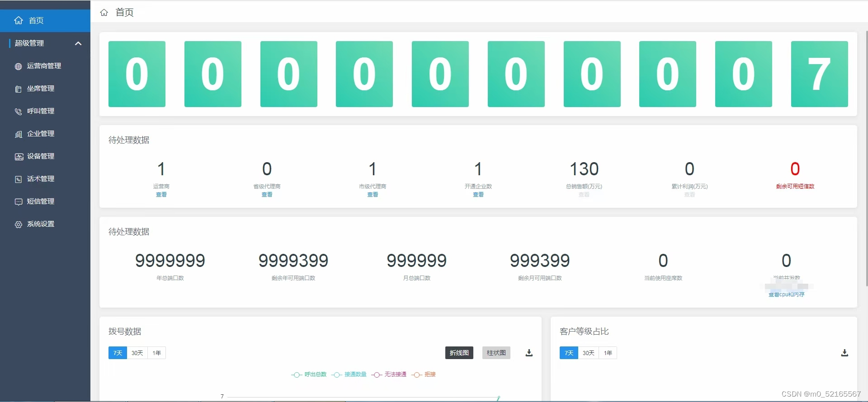Click 查看 under 开通企业数
The width and height of the screenshot is (868, 402).
point(478,195)
